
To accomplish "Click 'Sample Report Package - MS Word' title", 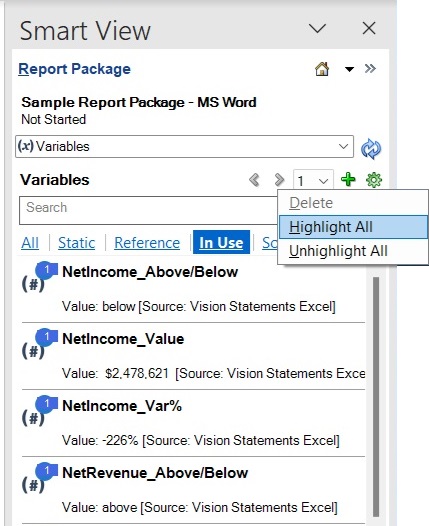I will [139, 102].
